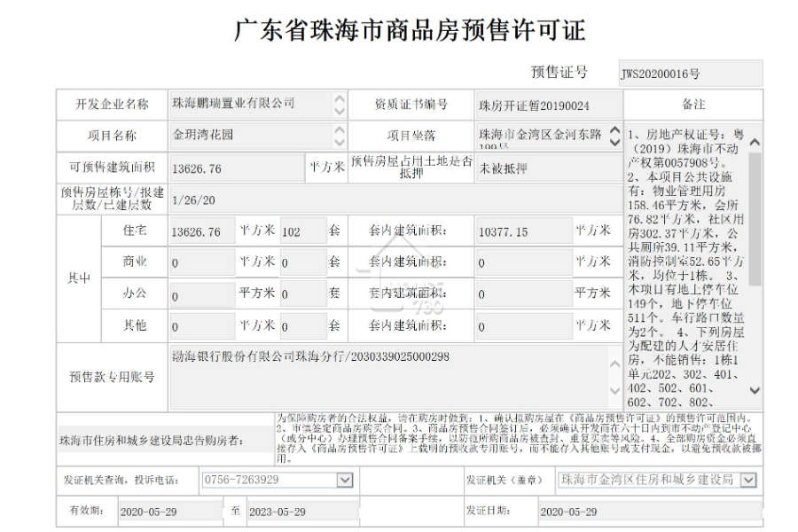Click the down arrow in project location field
The height and width of the screenshot is (532, 798).
pos(614,142)
